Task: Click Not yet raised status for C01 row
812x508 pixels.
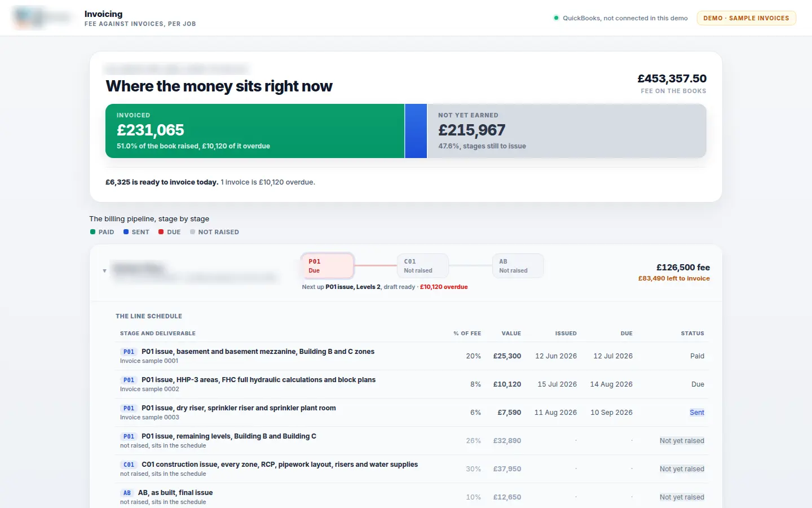Action: coord(682,469)
